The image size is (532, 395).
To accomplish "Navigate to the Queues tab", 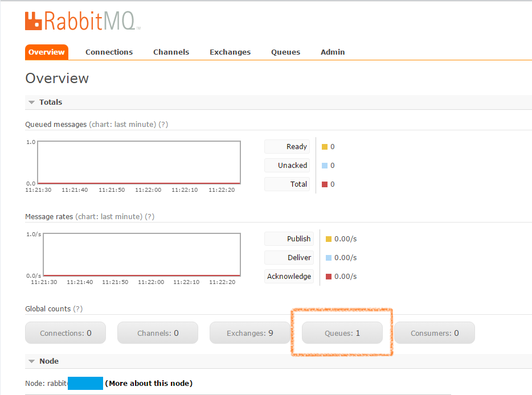I will (x=285, y=52).
